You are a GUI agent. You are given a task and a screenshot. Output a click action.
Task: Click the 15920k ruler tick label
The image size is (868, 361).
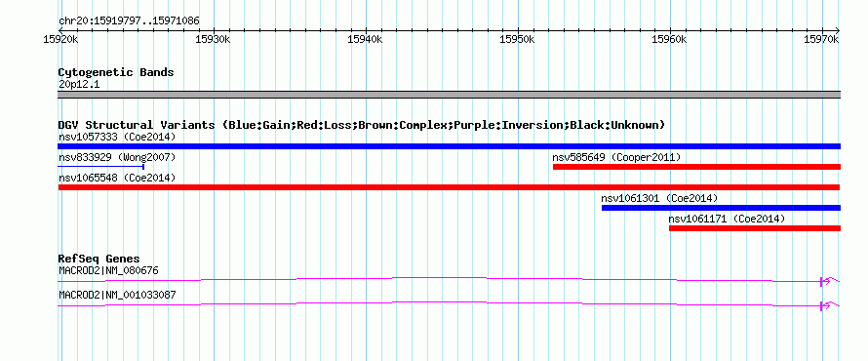coord(59,40)
